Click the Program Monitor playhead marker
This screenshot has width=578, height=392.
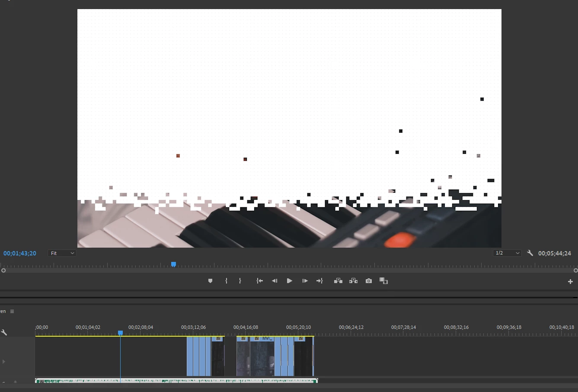tap(173, 264)
